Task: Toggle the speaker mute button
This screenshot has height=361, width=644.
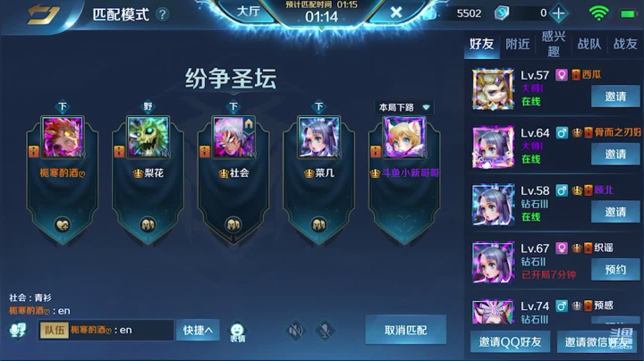Action: [x=295, y=330]
